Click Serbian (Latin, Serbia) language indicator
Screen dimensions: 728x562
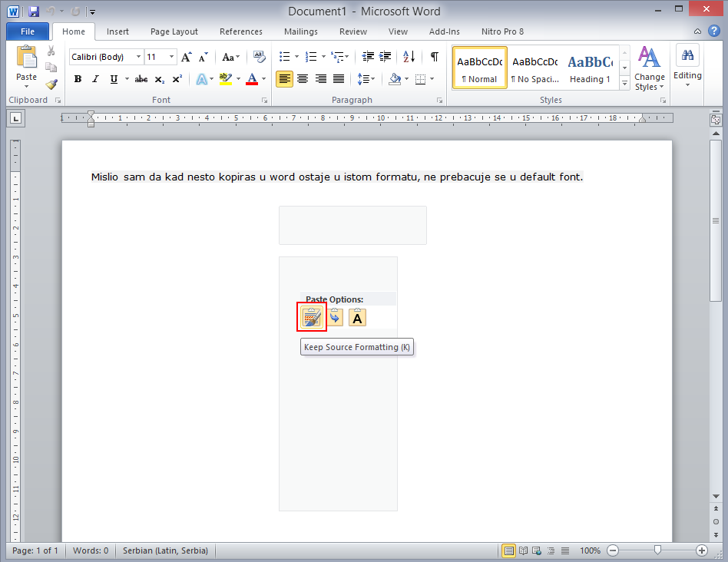[165, 550]
